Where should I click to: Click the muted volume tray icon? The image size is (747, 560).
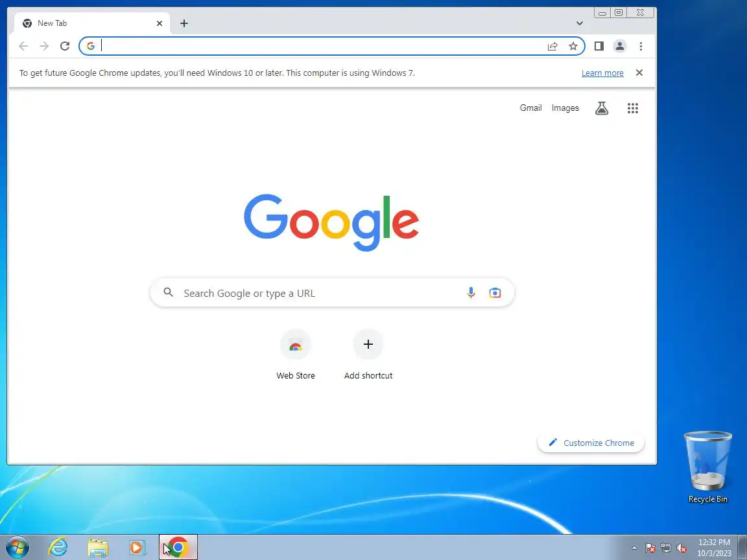(x=682, y=548)
